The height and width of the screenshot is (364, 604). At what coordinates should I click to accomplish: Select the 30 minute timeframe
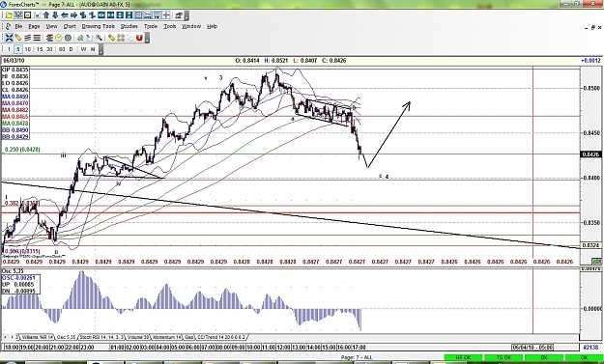click(x=49, y=49)
